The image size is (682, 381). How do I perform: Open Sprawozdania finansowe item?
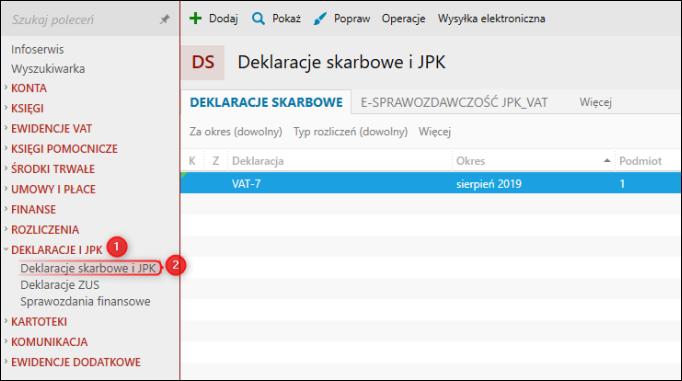(85, 301)
